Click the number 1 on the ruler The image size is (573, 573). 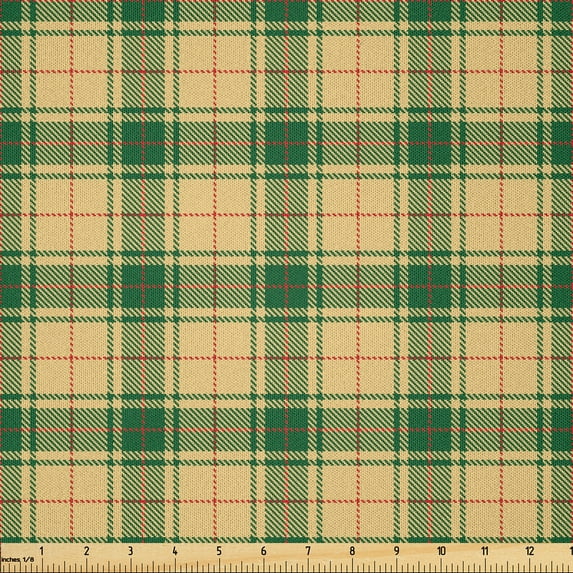42,551
